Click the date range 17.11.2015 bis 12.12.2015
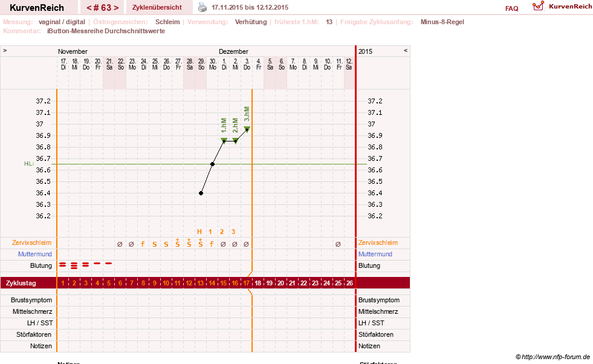The height and width of the screenshot is (364, 593). pos(250,8)
